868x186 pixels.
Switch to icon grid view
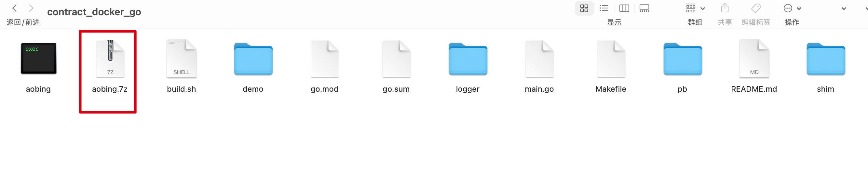click(584, 8)
